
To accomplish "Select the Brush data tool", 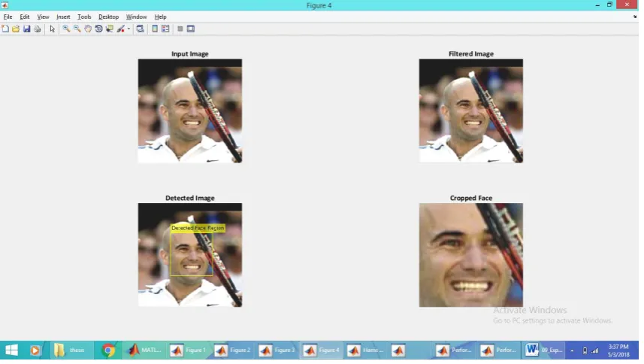I will click(121, 29).
